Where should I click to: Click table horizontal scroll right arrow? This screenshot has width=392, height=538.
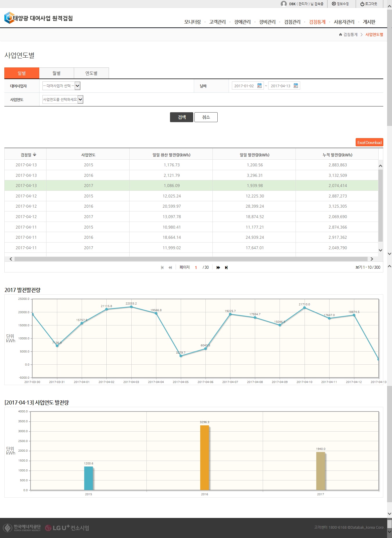pyautogui.click(x=372, y=259)
